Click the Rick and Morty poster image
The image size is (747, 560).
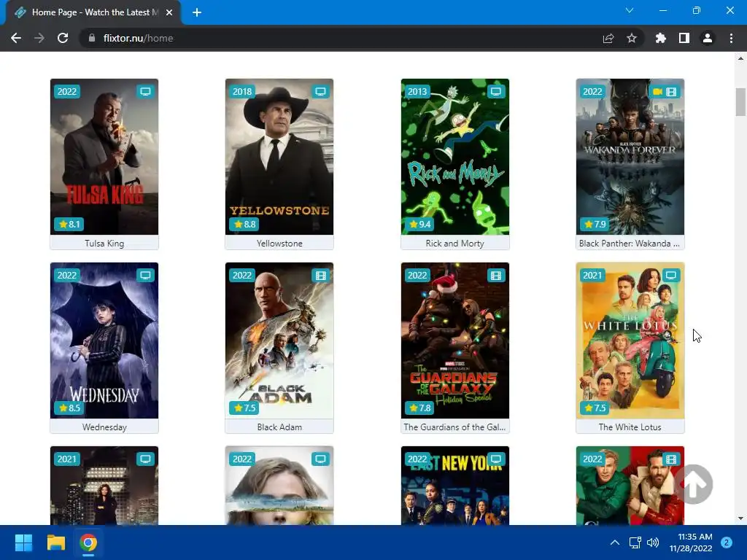(x=455, y=157)
